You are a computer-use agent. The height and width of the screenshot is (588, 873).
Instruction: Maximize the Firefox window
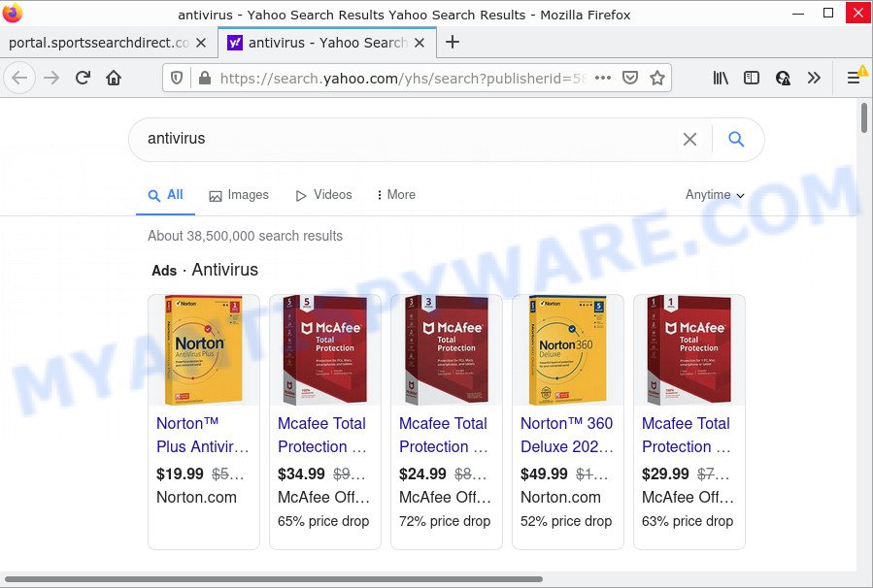tap(828, 13)
